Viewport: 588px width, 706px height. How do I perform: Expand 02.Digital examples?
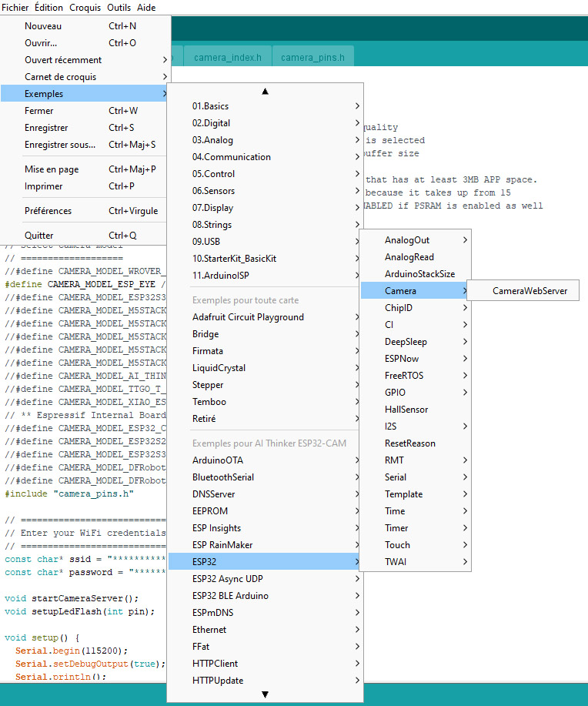pyautogui.click(x=266, y=123)
